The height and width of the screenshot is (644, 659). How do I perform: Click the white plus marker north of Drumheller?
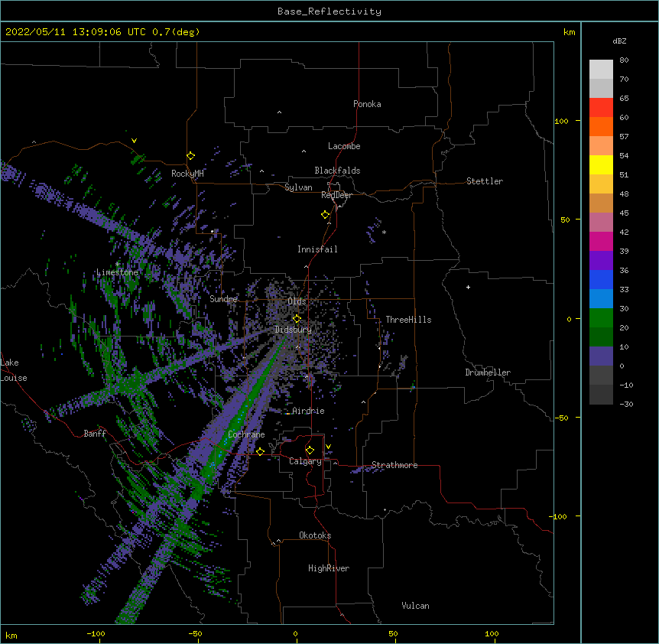point(468,287)
